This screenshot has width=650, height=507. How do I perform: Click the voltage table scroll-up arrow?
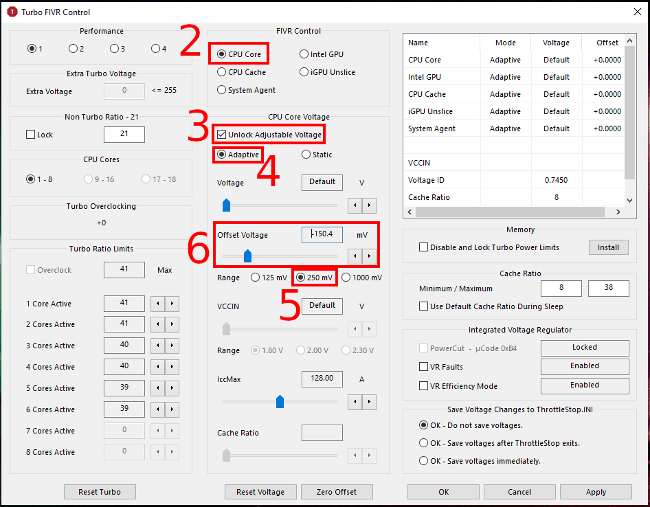tap(630, 41)
